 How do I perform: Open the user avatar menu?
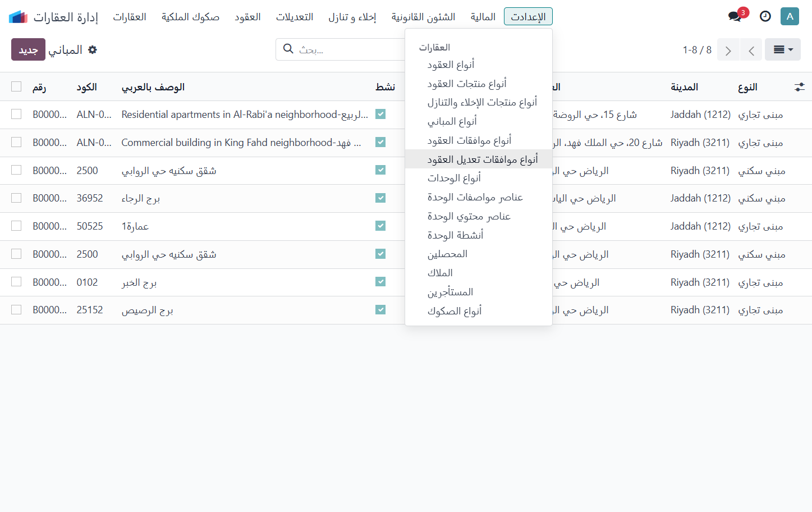pos(790,16)
